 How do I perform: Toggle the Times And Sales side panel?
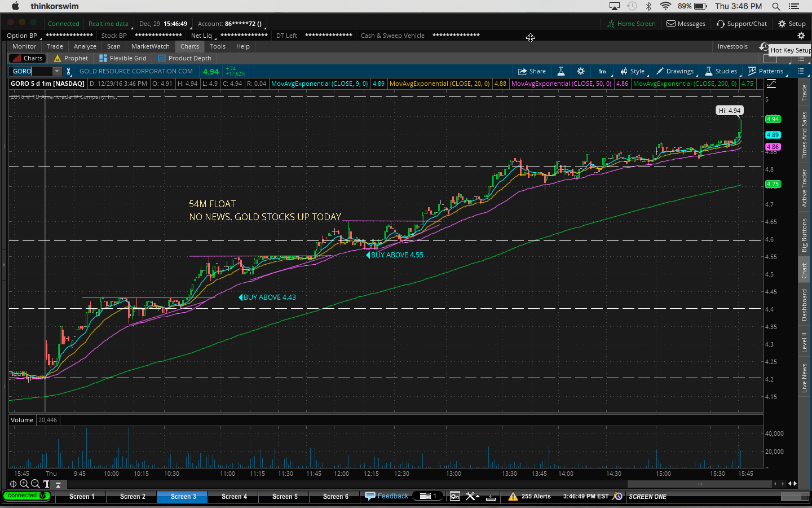[x=804, y=134]
